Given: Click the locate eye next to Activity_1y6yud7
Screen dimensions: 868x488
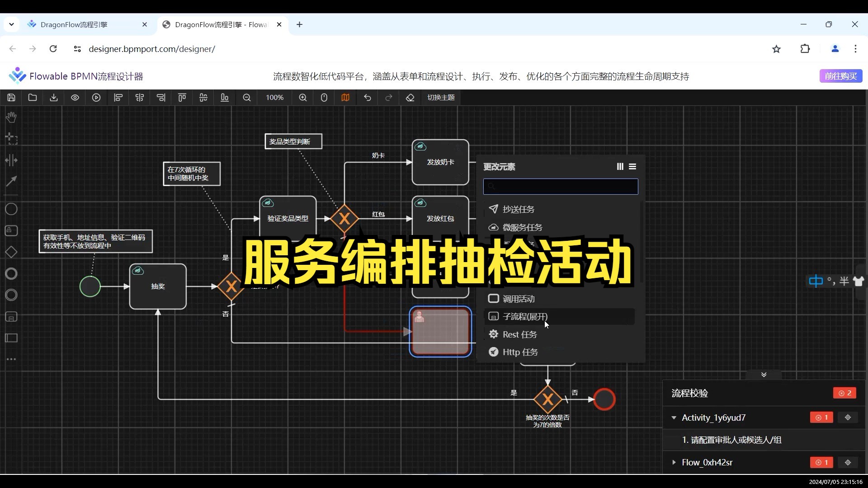Looking at the screenshot, I should coord(848,417).
